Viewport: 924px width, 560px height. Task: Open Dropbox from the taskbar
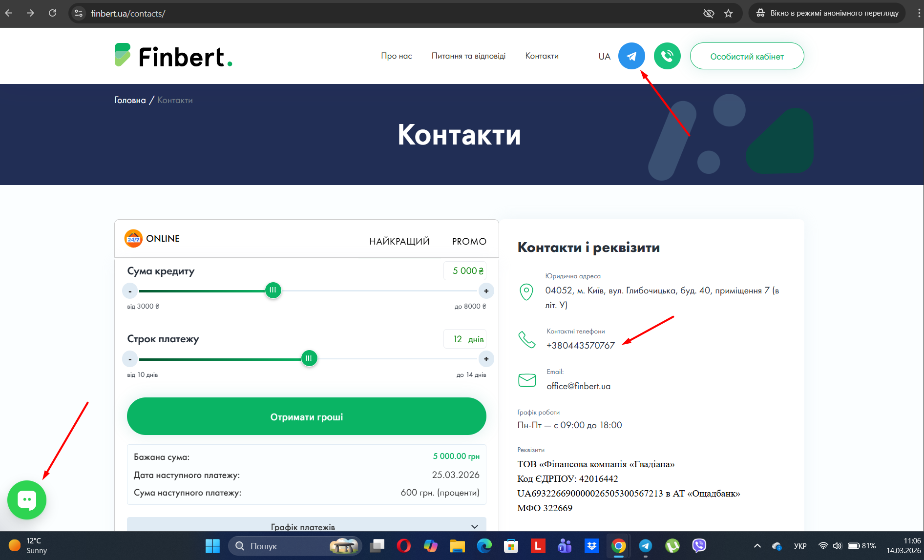[x=591, y=546]
